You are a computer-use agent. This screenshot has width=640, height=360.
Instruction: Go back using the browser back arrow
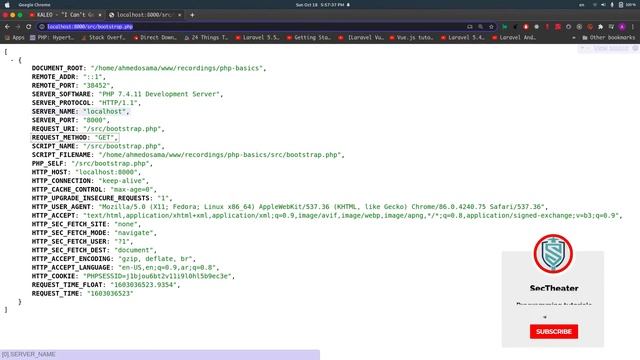pyautogui.click(x=7, y=27)
